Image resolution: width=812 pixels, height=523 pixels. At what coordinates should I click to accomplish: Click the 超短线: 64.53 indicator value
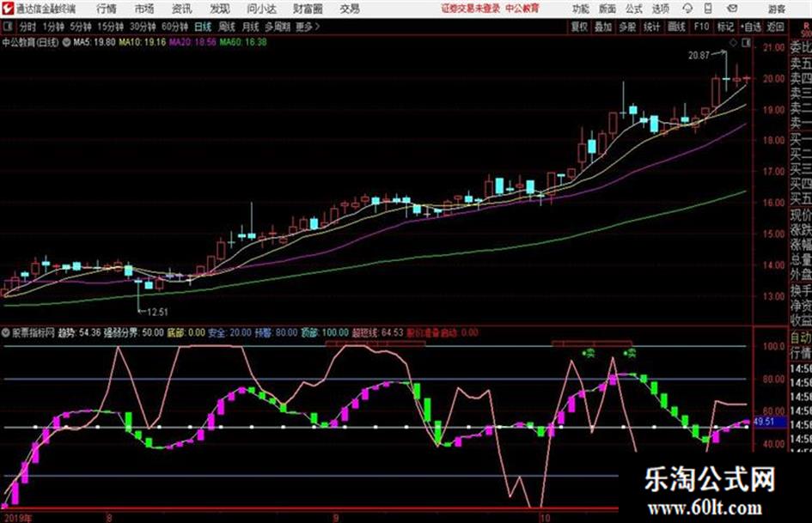(x=377, y=333)
